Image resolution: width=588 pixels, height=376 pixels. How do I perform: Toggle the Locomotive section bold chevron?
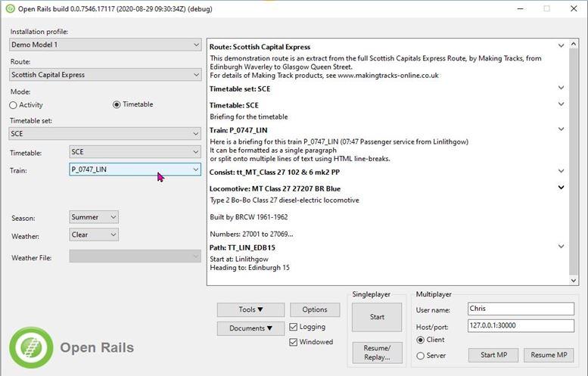(561, 188)
